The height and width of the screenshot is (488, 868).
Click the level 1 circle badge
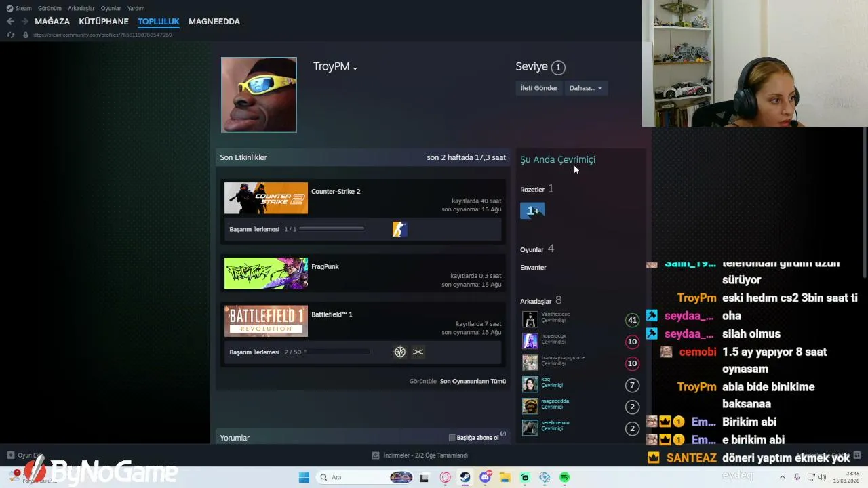558,67
